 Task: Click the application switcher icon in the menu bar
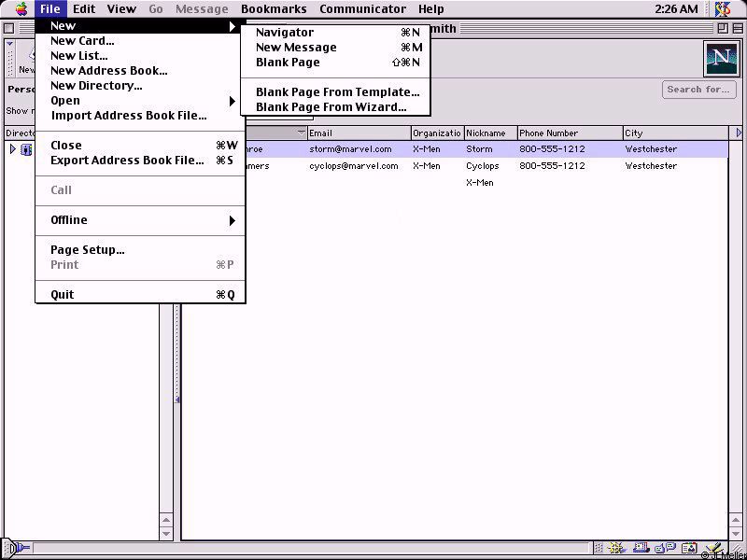(723, 9)
